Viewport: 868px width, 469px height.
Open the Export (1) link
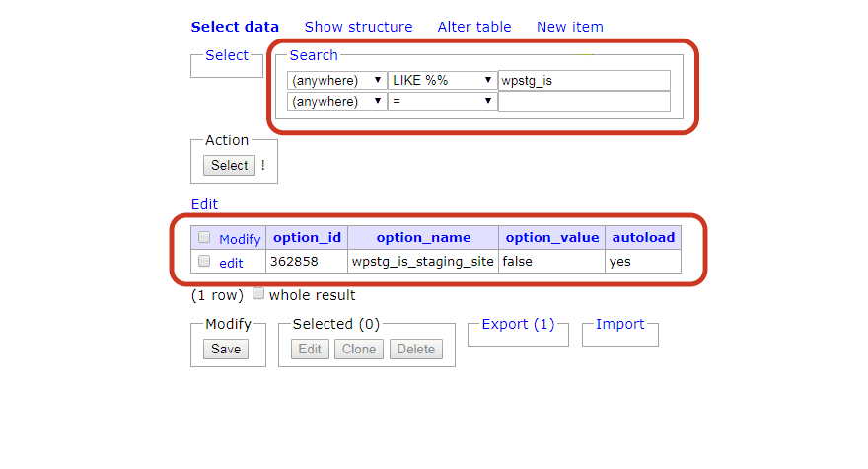coord(518,324)
